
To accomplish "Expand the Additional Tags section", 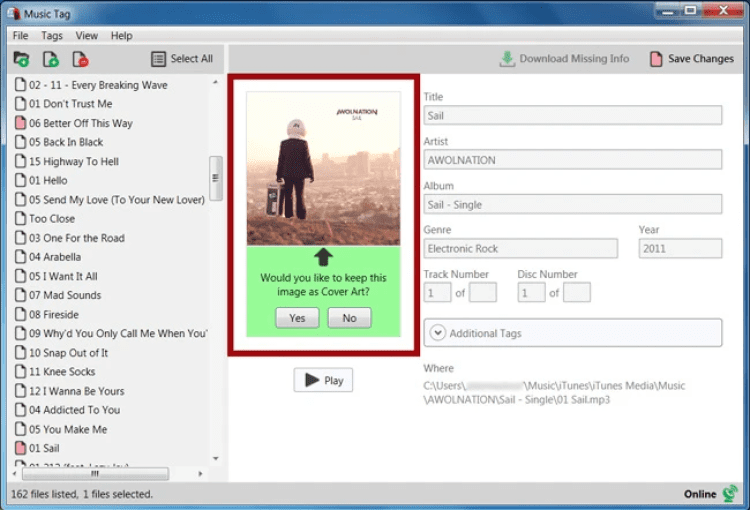I will click(573, 333).
